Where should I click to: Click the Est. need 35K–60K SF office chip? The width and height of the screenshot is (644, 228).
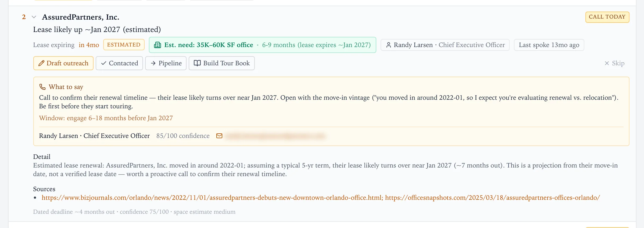pyautogui.click(x=263, y=45)
